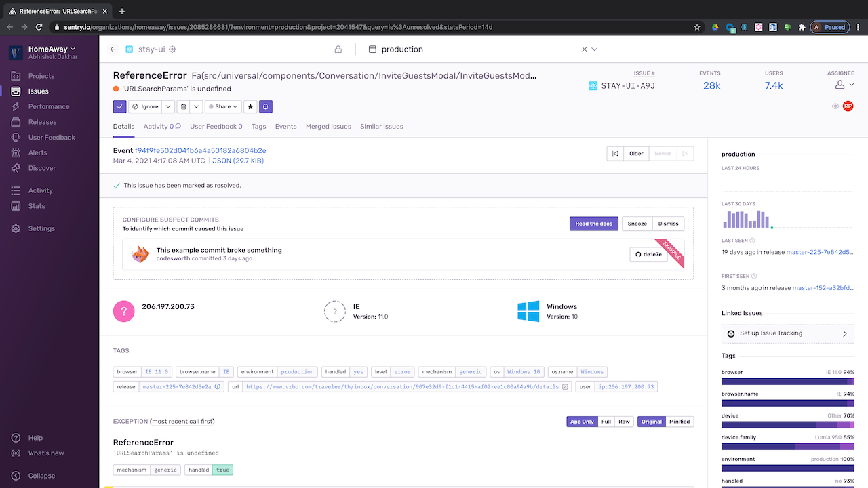The width and height of the screenshot is (868, 488).
Task: Expand Set up Issue Tracking
Action: pyautogui.click(x=788, y=333)
